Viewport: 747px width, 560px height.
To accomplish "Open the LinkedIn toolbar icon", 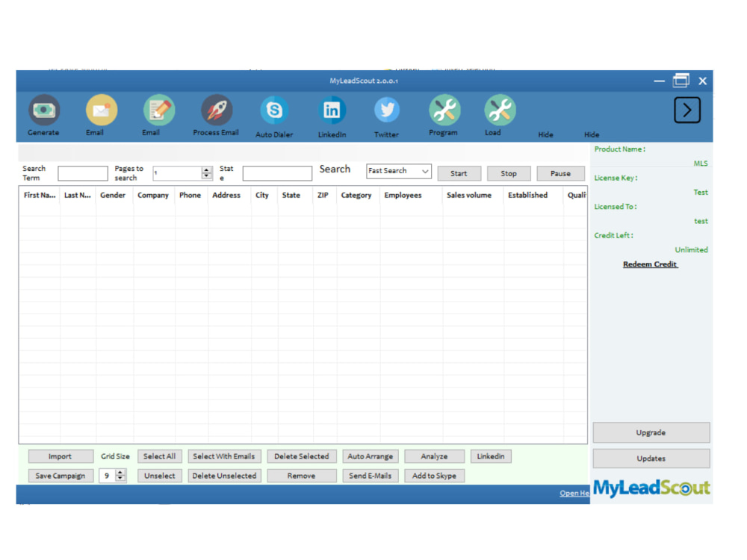I will click(x=332, y=110).
